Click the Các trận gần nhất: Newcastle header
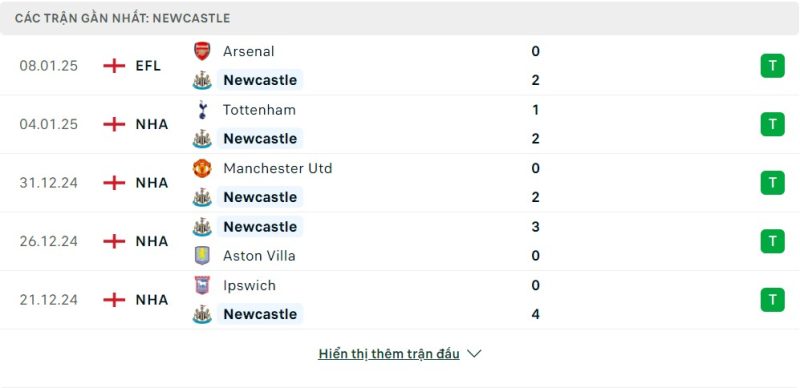 click(122, 18)
